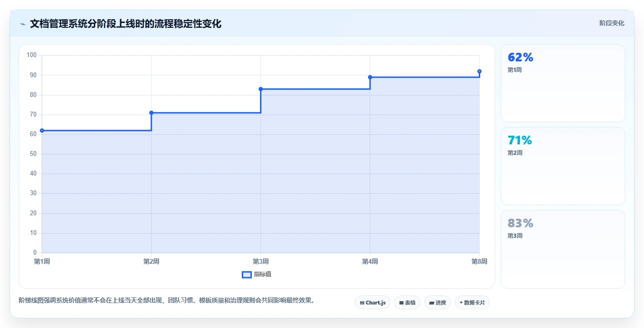
Task: Click the 第2周 data point at 71
Action: pyautogui.click(x=151, y=113)
